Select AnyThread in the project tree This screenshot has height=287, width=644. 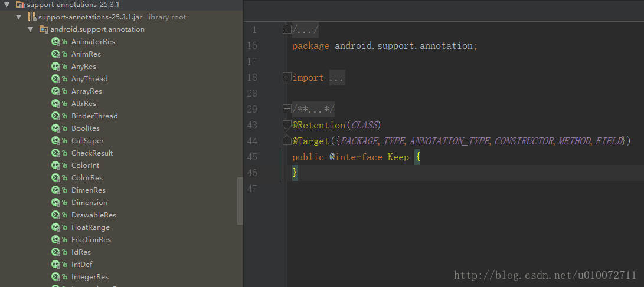90,79
